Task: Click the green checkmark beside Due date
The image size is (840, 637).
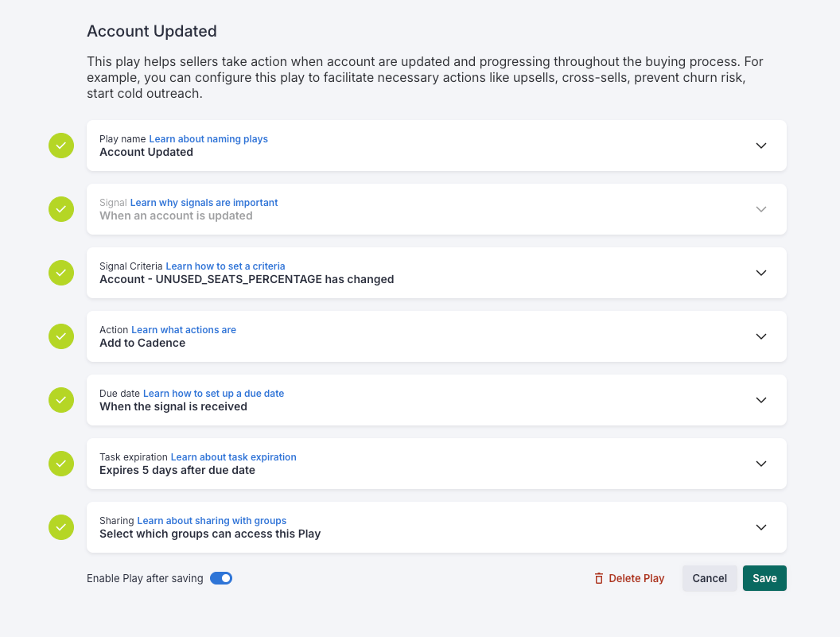Action: tap(61, 400)
